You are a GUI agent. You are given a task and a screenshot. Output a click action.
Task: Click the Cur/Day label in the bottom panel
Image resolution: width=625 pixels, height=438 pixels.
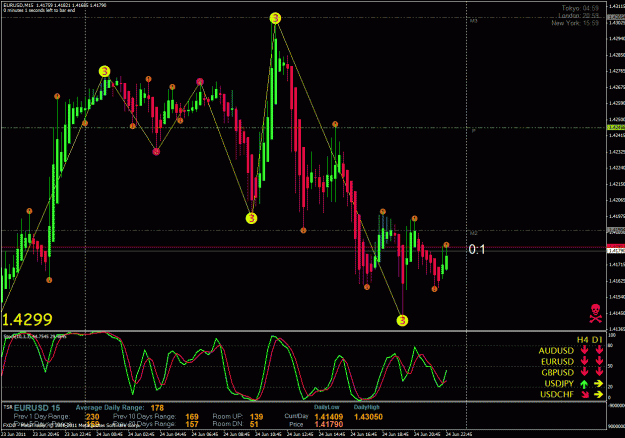click(x=296, y=416)
